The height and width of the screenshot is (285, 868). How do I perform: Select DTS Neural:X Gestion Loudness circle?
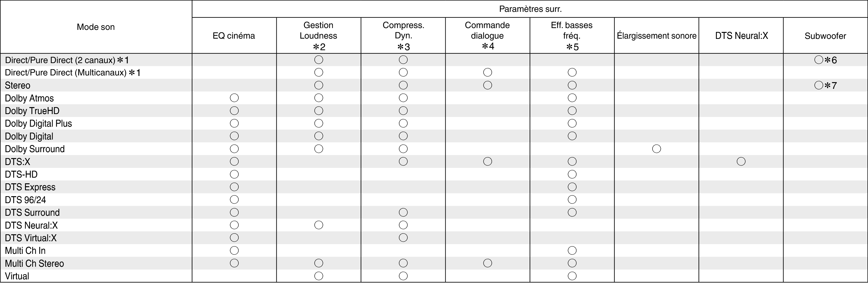point(319,225)
